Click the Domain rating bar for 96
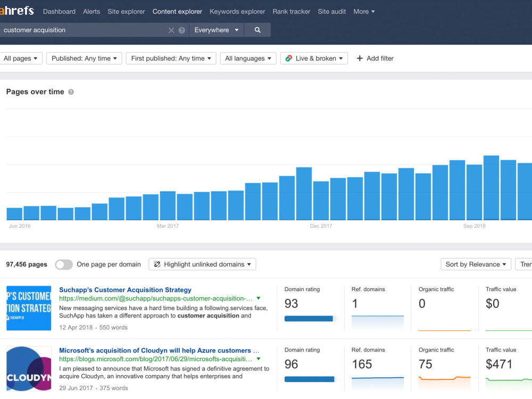Image resolution: width=532 pixels, height=399 pixels. coord(310,379)
